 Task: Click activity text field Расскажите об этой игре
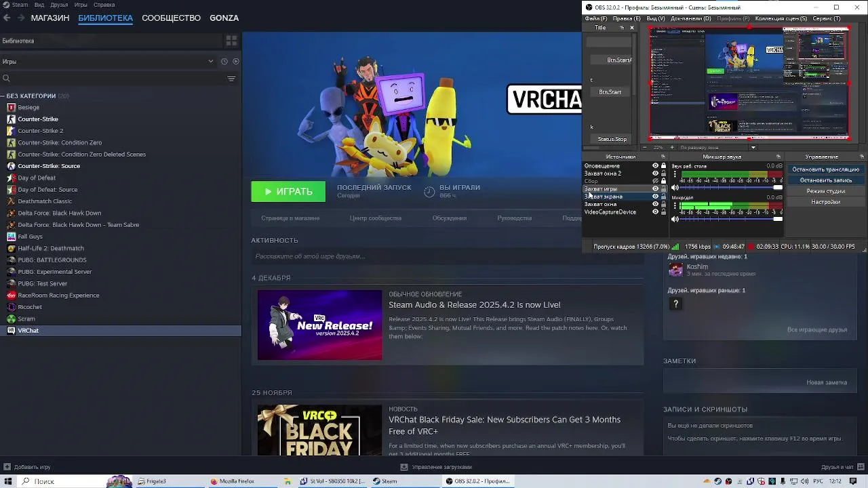448,256
